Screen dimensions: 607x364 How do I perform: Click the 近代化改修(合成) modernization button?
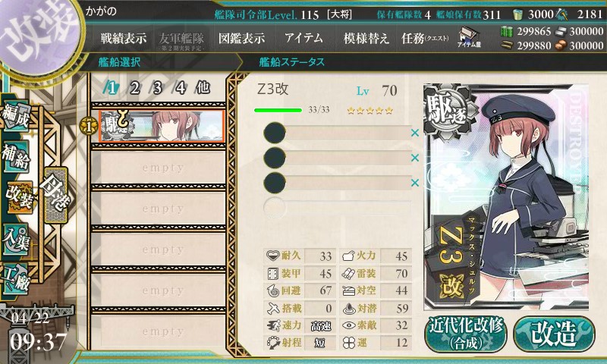[466, 334]
